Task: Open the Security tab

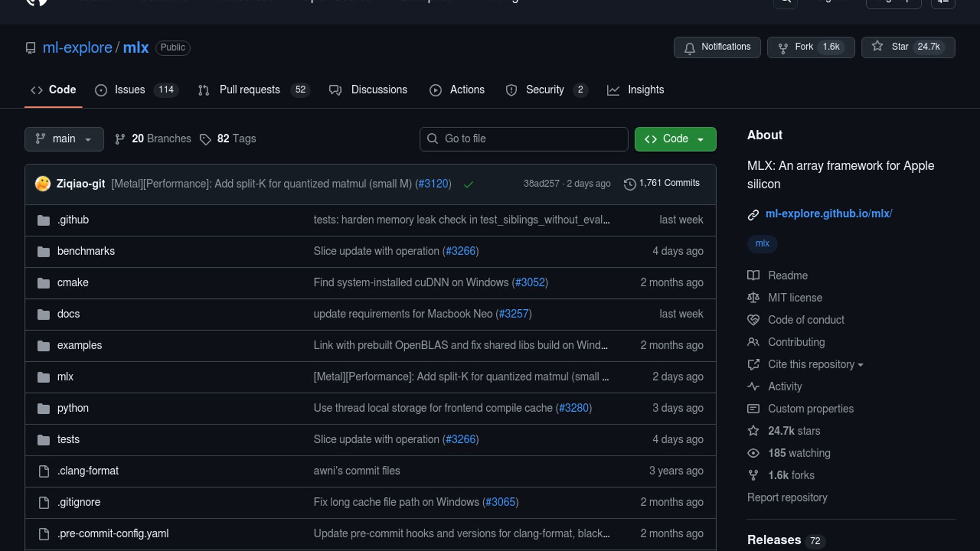Action: [546, 90]
